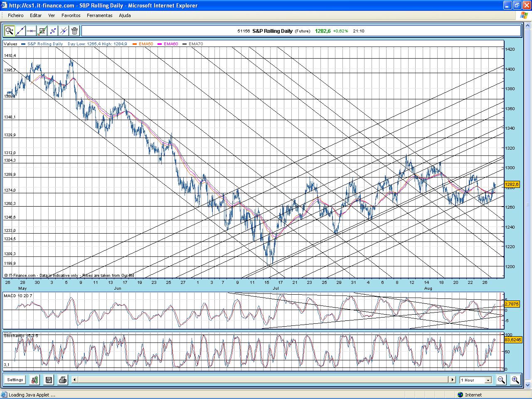Click the trash can delete tool
Image resolution: width=532 pixels, height=399 pixels.
click(74, 31)
